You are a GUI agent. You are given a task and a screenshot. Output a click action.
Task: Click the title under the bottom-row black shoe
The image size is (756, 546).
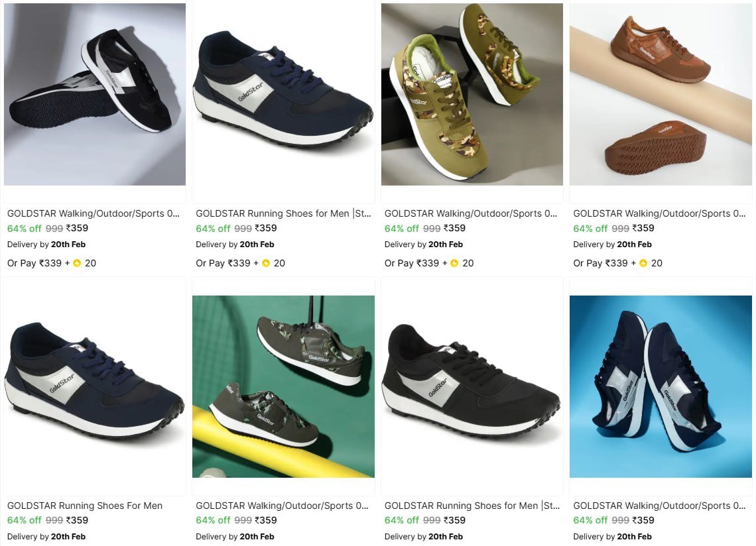click(x=472, y=506)
